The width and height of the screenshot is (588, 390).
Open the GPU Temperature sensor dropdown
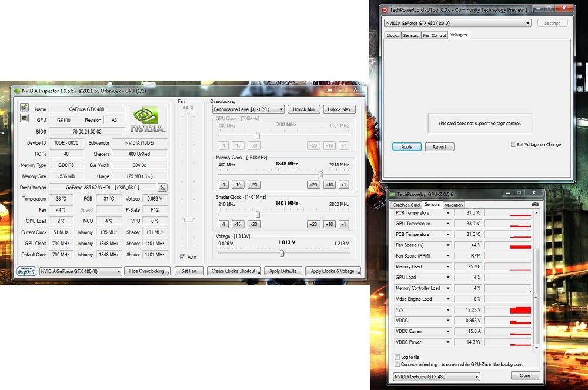(x=447, y=224)
